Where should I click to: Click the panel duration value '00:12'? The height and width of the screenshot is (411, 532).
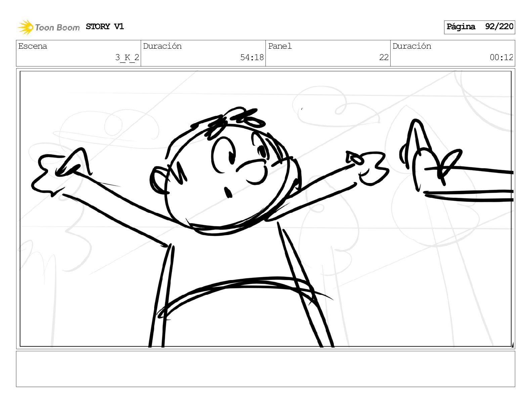pyautogui.click(x=501, y=57)
